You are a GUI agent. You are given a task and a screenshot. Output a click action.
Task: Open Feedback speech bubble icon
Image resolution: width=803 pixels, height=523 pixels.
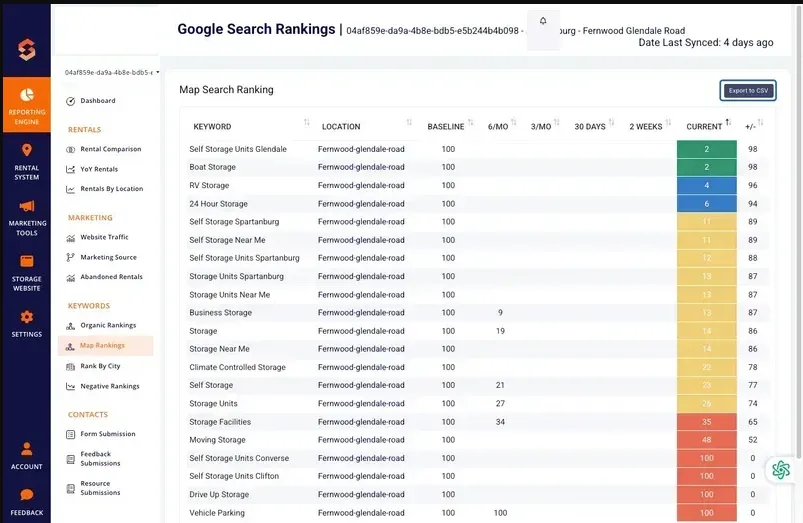click(27, 495)
